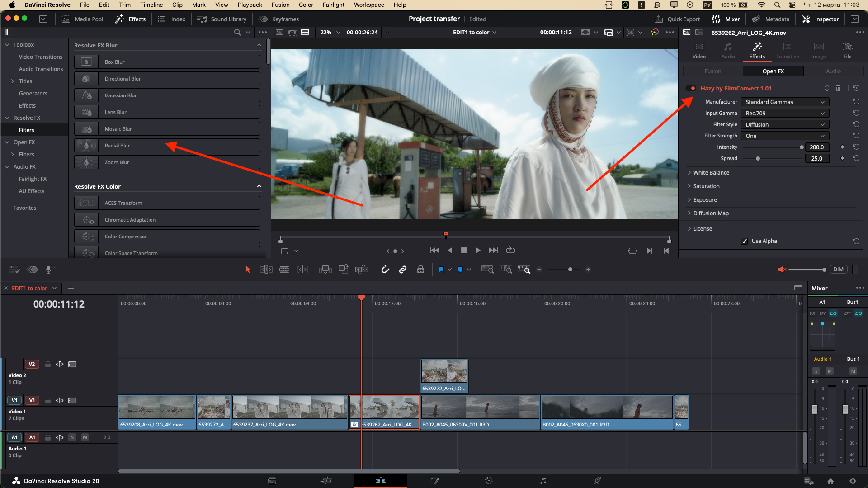Click the linked clips chain icon
The image size is (868, 488).
pos(403,269)
